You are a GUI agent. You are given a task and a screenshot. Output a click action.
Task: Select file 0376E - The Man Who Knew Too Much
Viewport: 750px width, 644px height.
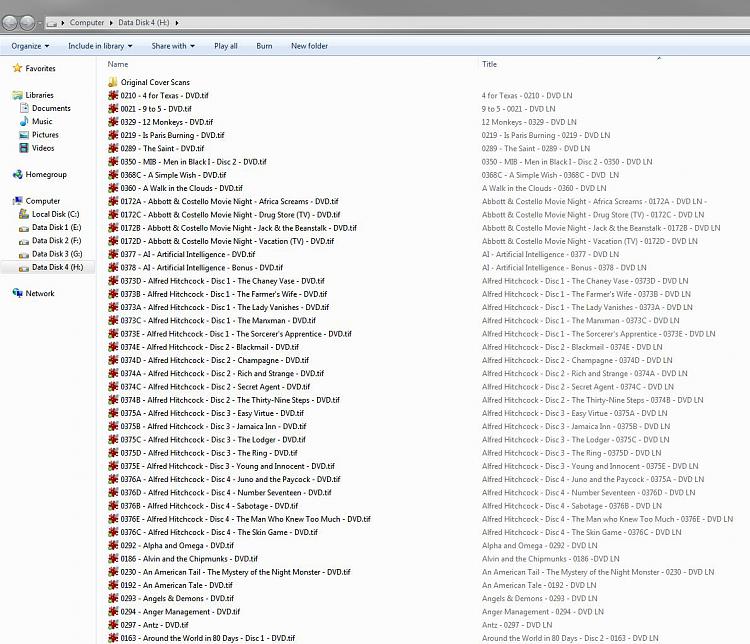[245, 519]
